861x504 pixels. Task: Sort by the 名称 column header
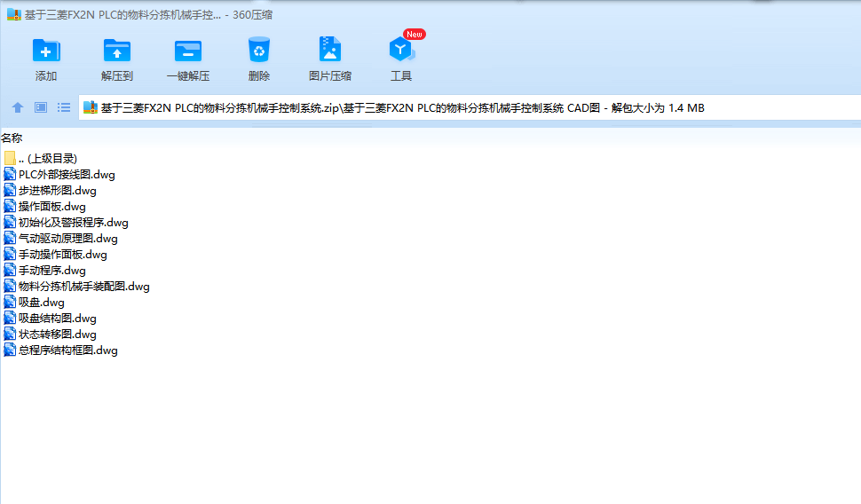(12, 138)
